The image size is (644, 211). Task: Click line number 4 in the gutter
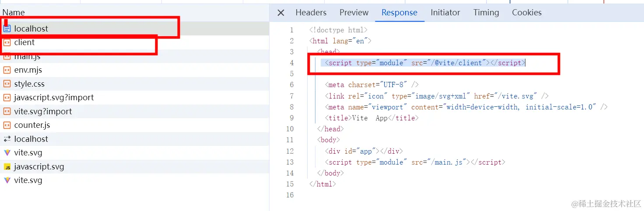pyautogui.click(x=292, y=63)
